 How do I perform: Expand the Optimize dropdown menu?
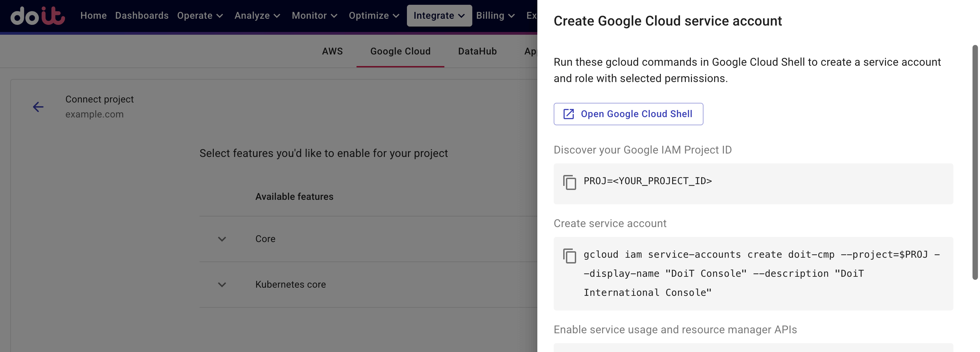tap(374, 16)
